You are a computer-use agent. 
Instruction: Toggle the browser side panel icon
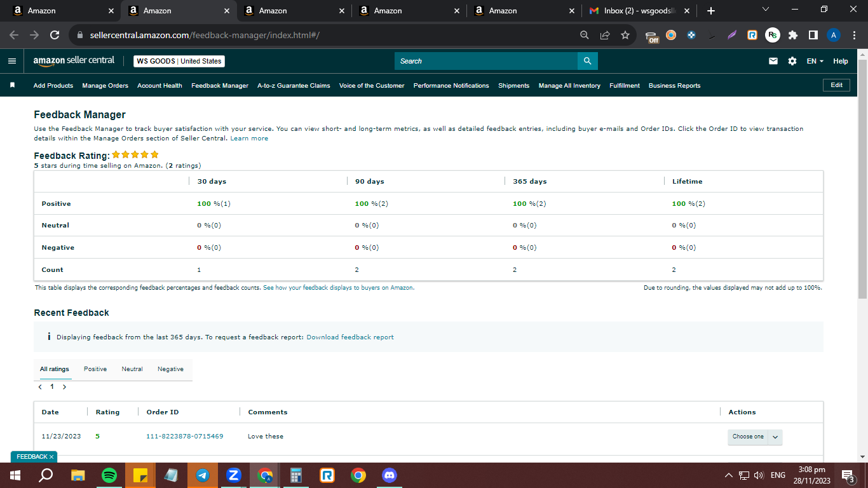(x=813, y=36)
